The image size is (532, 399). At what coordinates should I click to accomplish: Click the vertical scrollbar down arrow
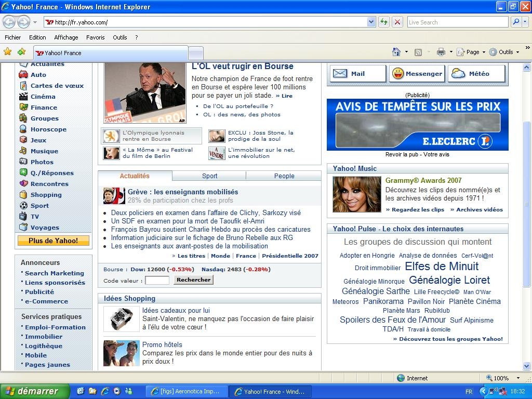(527, 366)
